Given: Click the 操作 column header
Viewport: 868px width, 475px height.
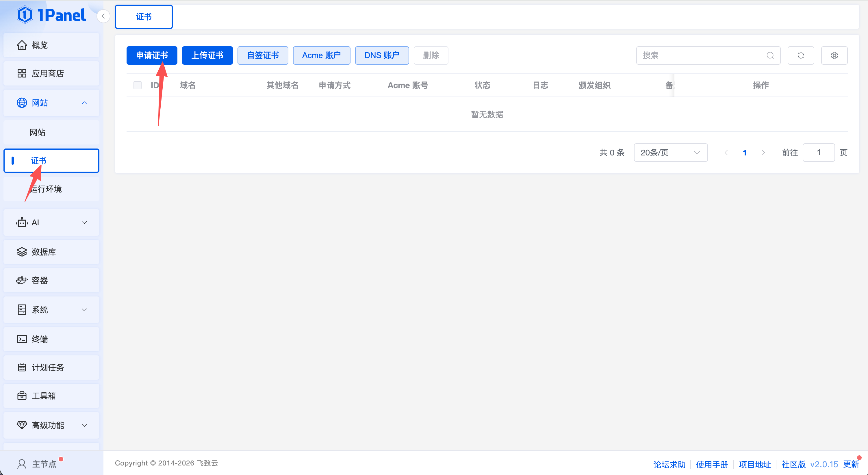Looking at the screenshot, I should pos(761,85).
